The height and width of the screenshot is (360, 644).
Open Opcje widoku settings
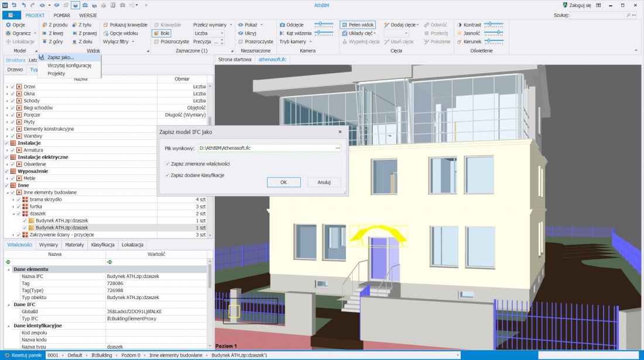[121, 33]
